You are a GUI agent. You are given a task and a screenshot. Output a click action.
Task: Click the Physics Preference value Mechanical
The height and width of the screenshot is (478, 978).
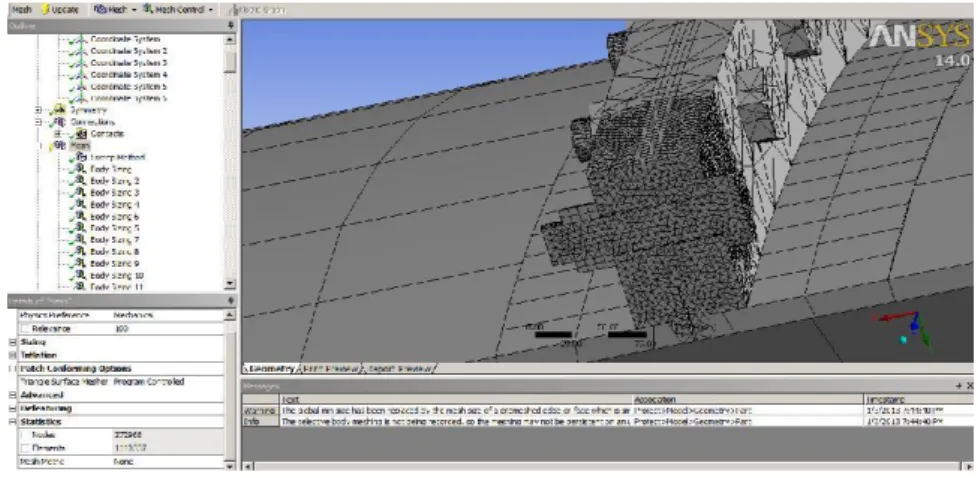[133, 316]
